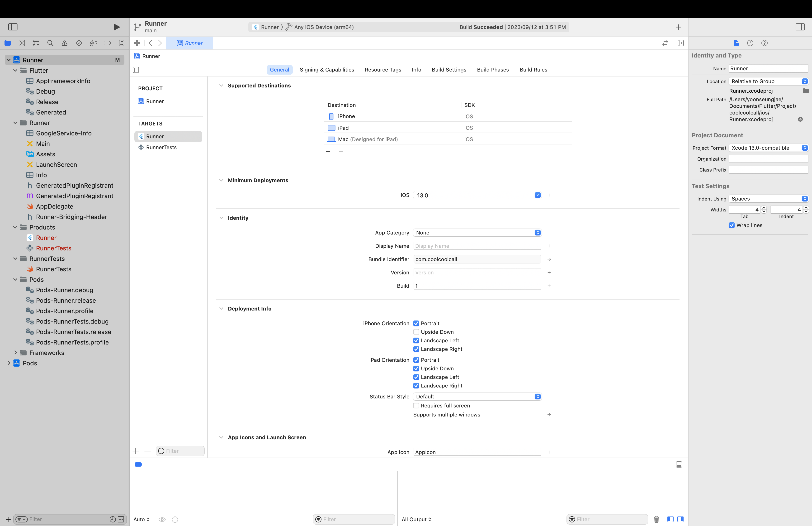Hide the debug area
This screenshot has height=526, width=812.
679,464
